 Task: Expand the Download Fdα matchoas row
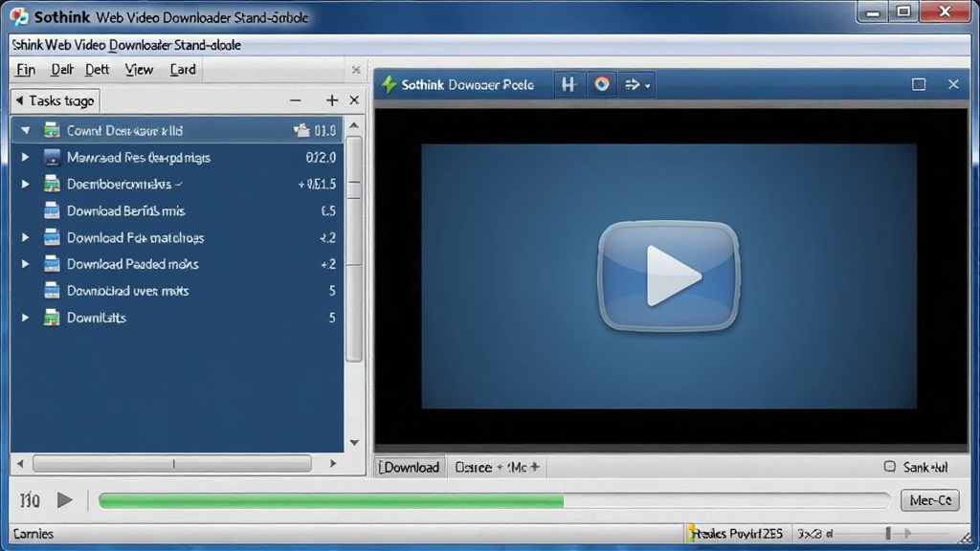coord(25,237)
